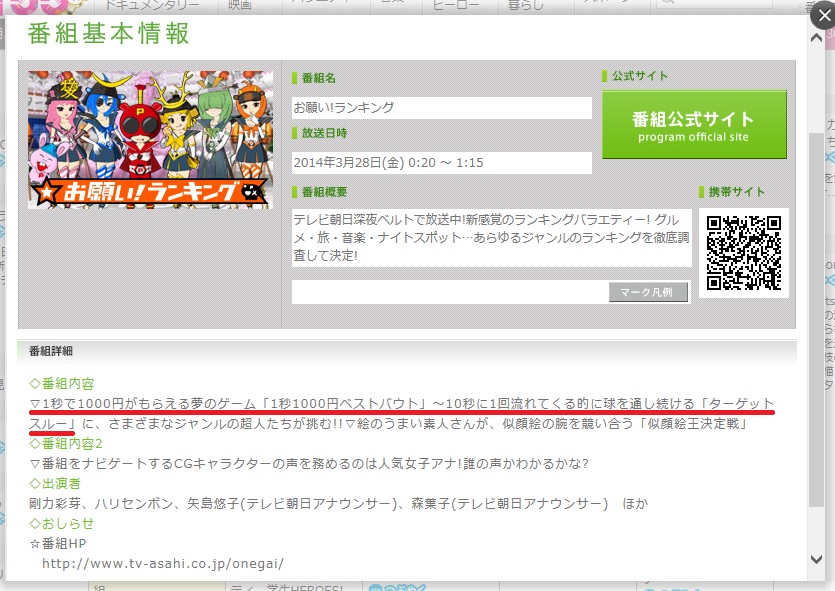Click the 放送日時 label

[x=324, y=133]
